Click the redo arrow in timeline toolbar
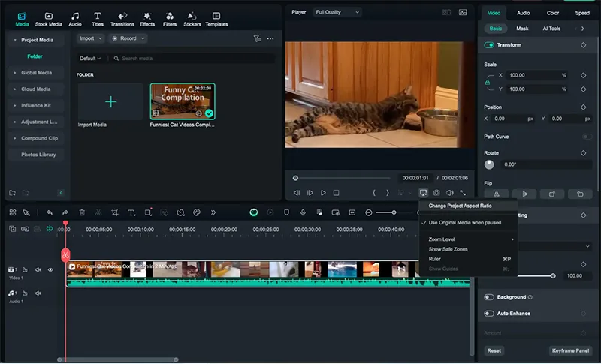The image size is (601, 364). (x=65, y=212)
